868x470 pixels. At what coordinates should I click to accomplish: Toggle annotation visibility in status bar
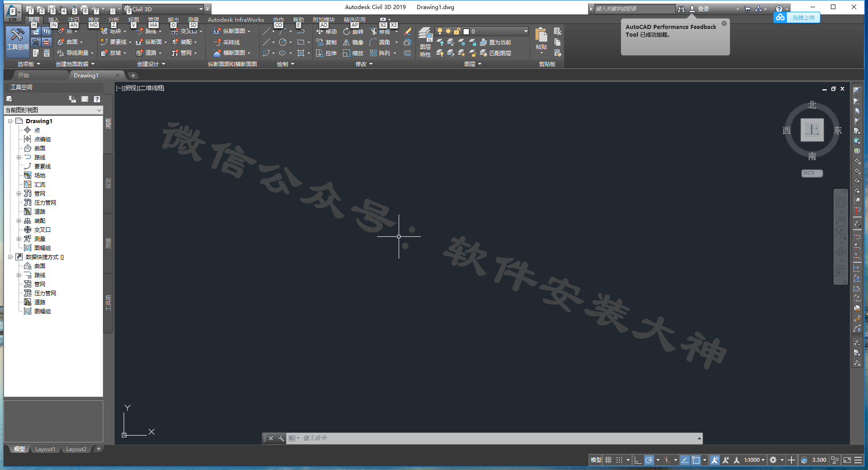[x=715, y=460]
